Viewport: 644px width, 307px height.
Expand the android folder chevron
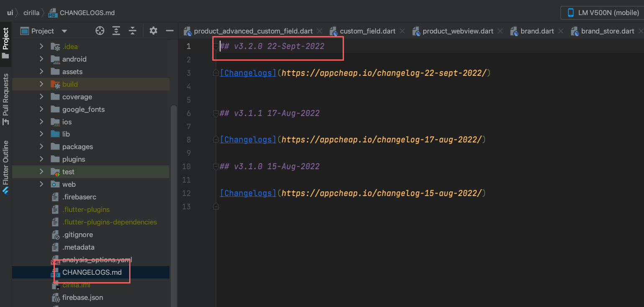41,59
